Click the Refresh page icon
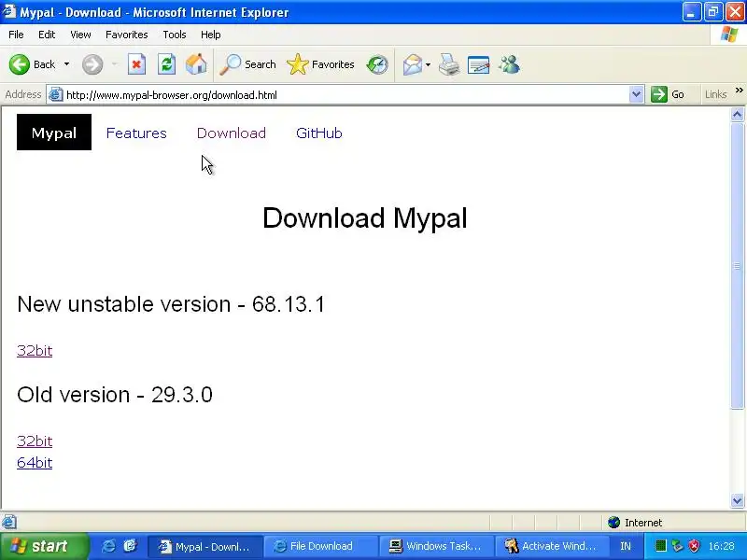The width and height of the screenshot is (747, 560). tap(166, 64)
